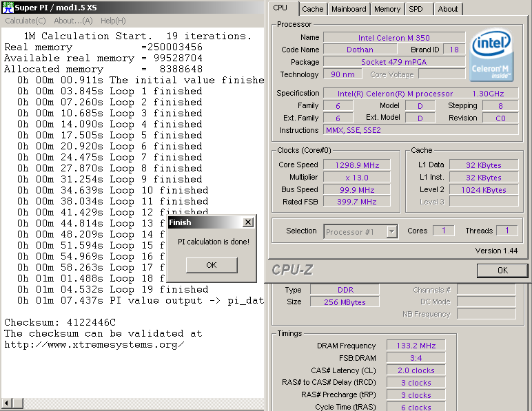The height and width of the screenshot is (411, 532).
Task: Click the Loop 1 finished line
Action: pyautogui.click(x=110, y=91)
